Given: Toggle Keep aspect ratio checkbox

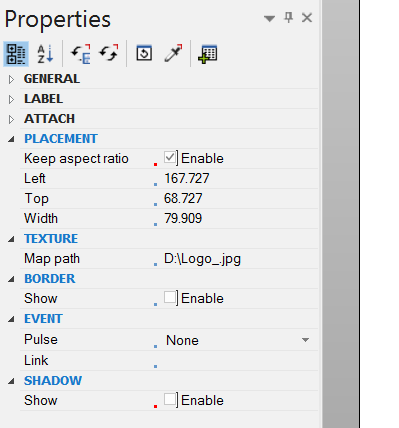Looking at the screenshot, I should coord(170,158).
